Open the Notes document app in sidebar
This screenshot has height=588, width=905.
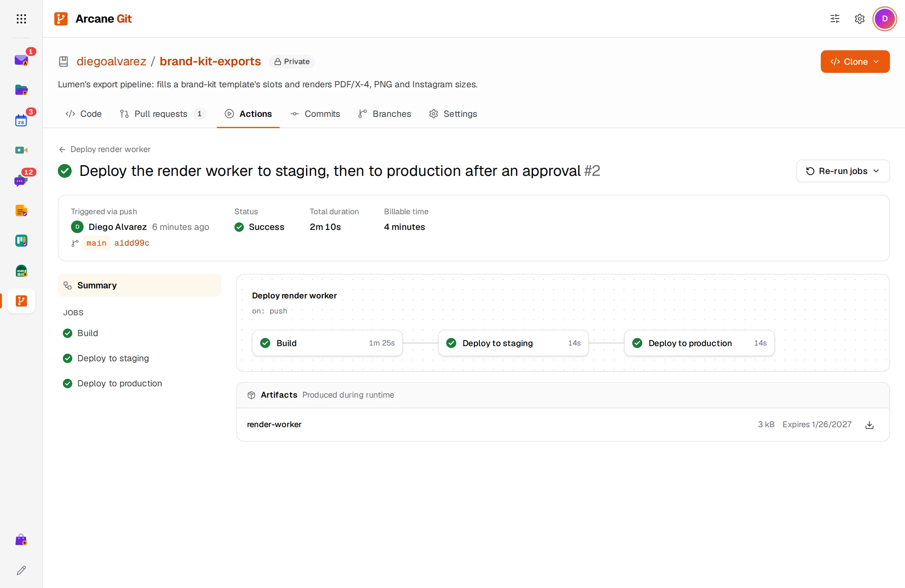[x=21, y=210]
